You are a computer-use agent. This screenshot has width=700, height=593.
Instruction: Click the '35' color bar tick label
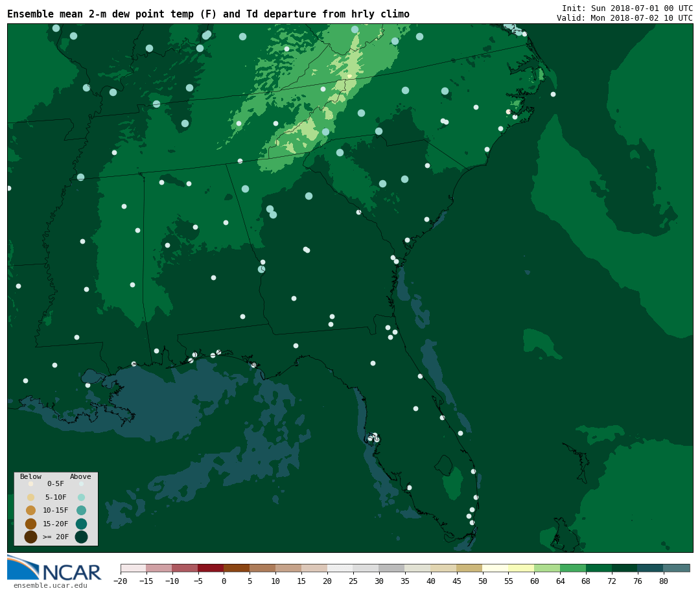405,581
